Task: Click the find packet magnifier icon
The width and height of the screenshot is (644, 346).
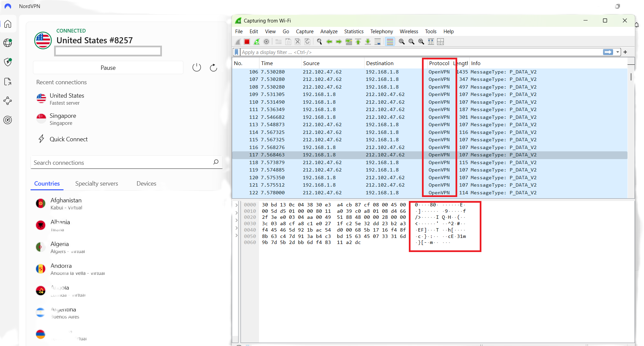Action: point(319,42)
